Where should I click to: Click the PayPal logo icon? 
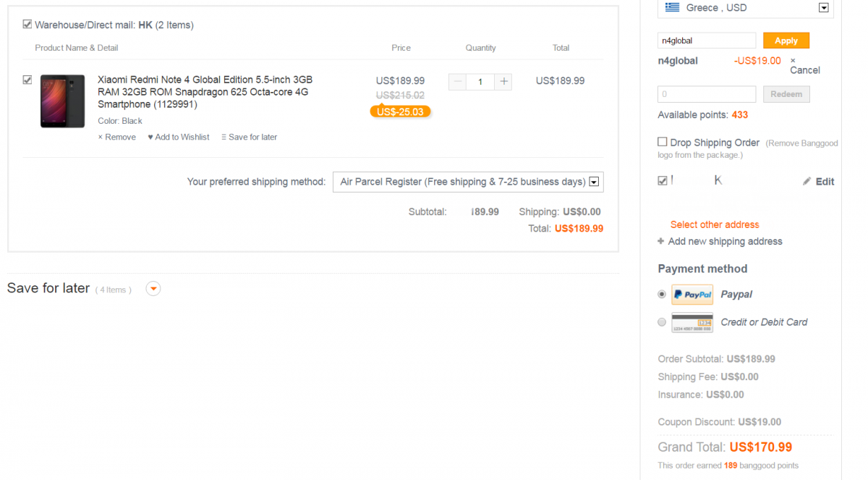click(692, 295)
